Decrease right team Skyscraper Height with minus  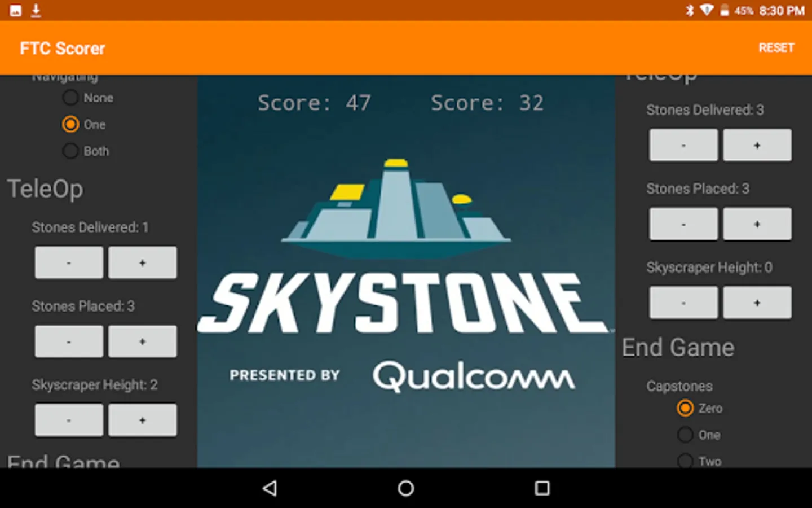pos(683,303)
